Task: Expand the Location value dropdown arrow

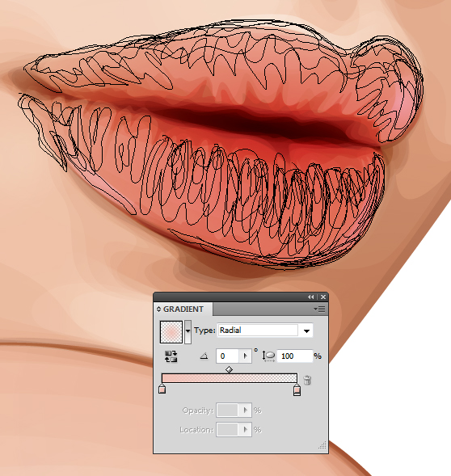Action: pyautogui.click(x=246, y=430)
